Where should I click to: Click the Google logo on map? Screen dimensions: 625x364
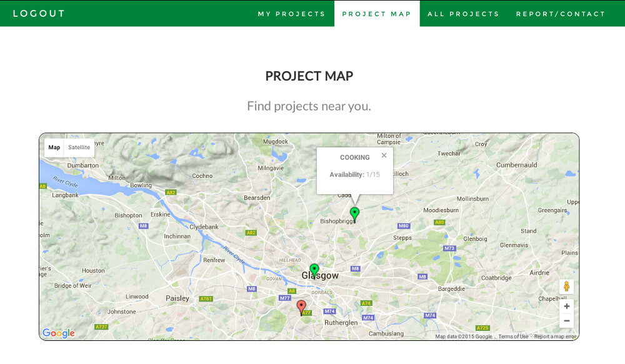58,333
